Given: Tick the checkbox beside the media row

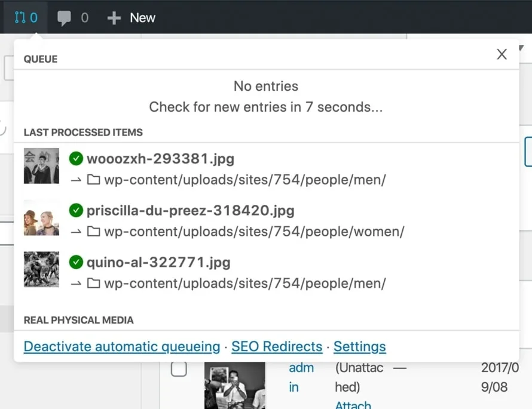Looking at the screenshot, I should coord(179,369).
